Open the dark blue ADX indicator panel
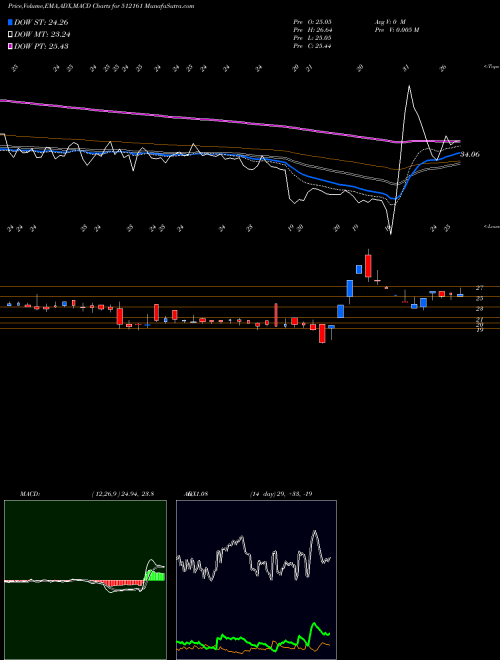This screenshot has width=500, height=660. coord(256,580)
